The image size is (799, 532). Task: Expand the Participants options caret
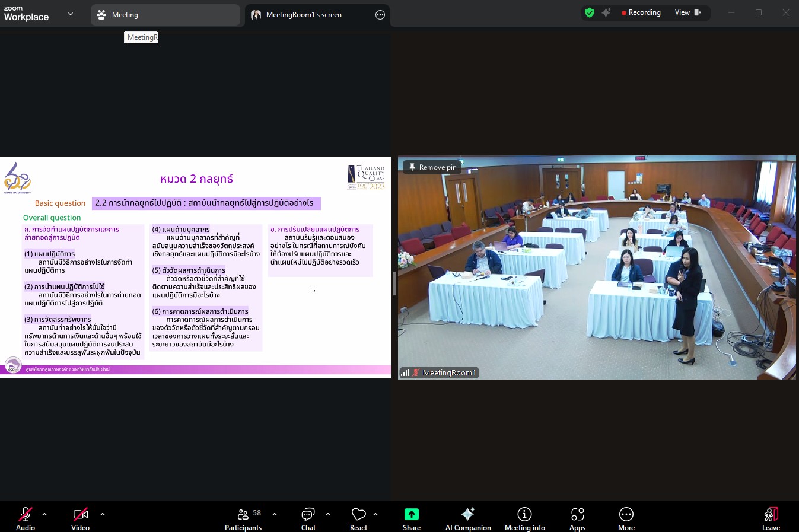point(275,514)
